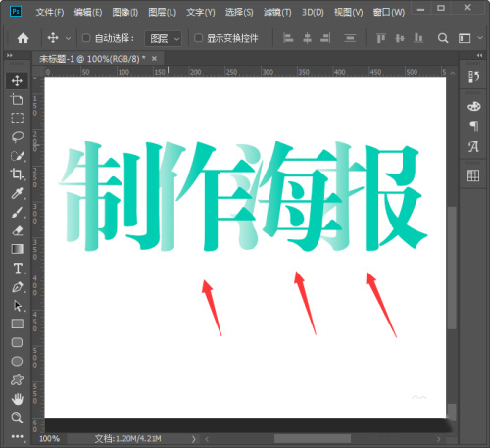Select the Rectangle shape tool
The width and height of the screenshot is (490, 448).
point(17,324)
